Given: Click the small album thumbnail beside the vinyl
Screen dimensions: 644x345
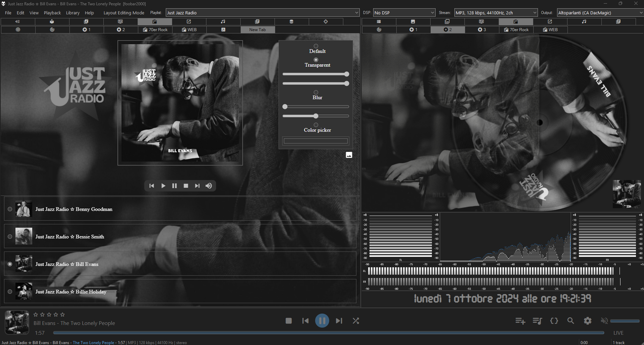Looking at the screenshot, I should tap(627, 194).
